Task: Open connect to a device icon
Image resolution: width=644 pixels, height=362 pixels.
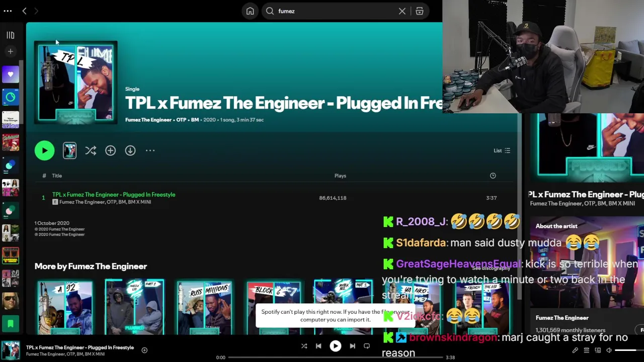Action: point(598,350)
